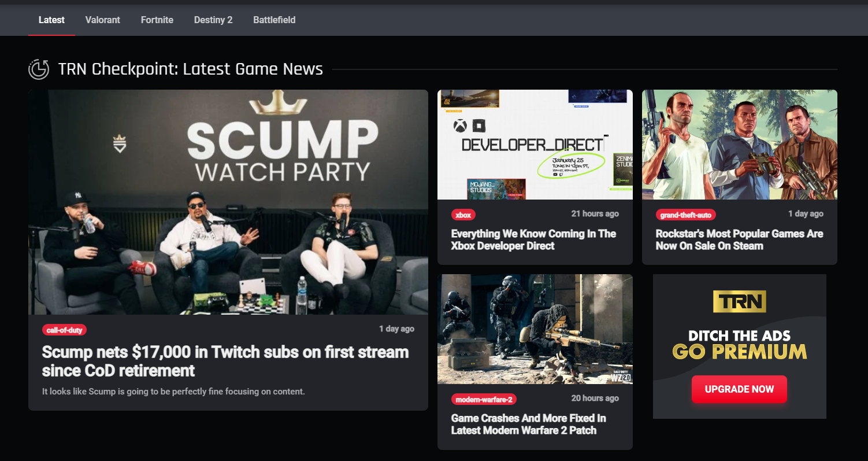Viewport: 868px width, 461px height.
Task: Click the GTA characters article image
Action: (740, 145)
